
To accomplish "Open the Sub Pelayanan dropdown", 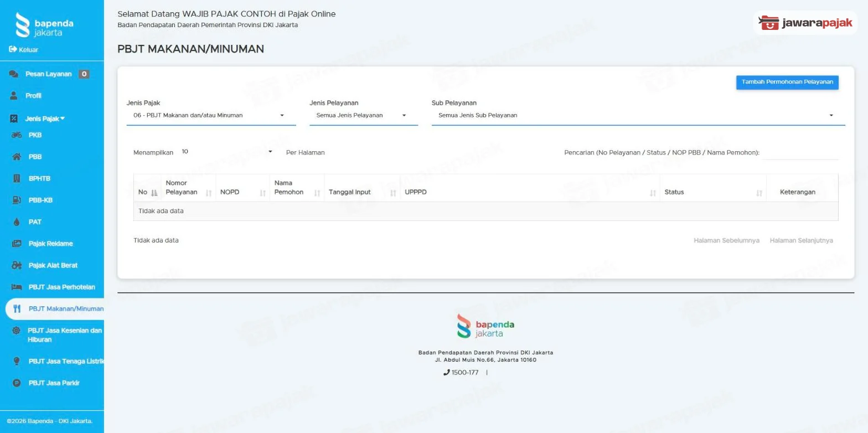I will pyautogui.click(x=638, y=116).
